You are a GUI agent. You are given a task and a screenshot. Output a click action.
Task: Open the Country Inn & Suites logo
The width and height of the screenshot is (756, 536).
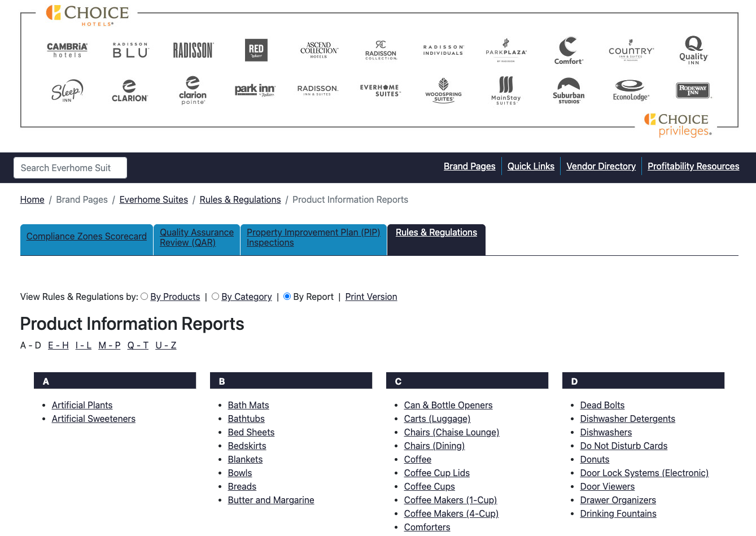631,50
